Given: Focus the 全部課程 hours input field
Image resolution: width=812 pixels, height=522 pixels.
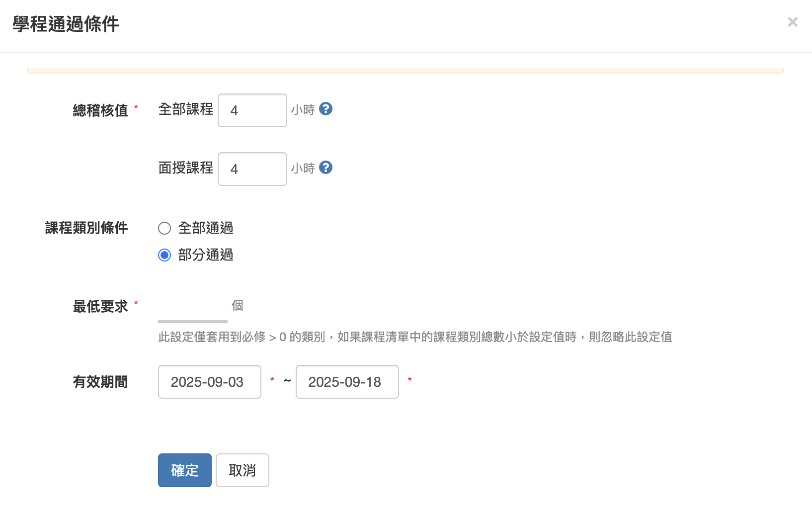Looking at the screenshot, I should 252,110.
